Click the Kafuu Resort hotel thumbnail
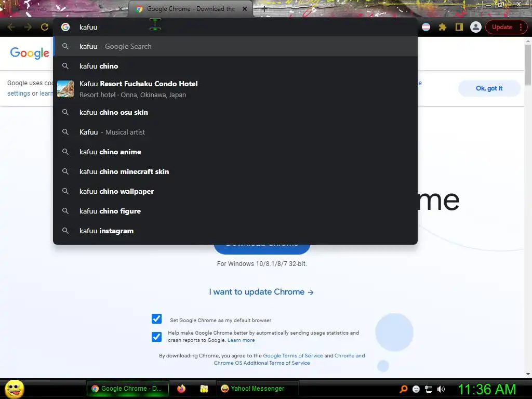The image size is (532, 399). pyautogui.click(x=65, y=89)
